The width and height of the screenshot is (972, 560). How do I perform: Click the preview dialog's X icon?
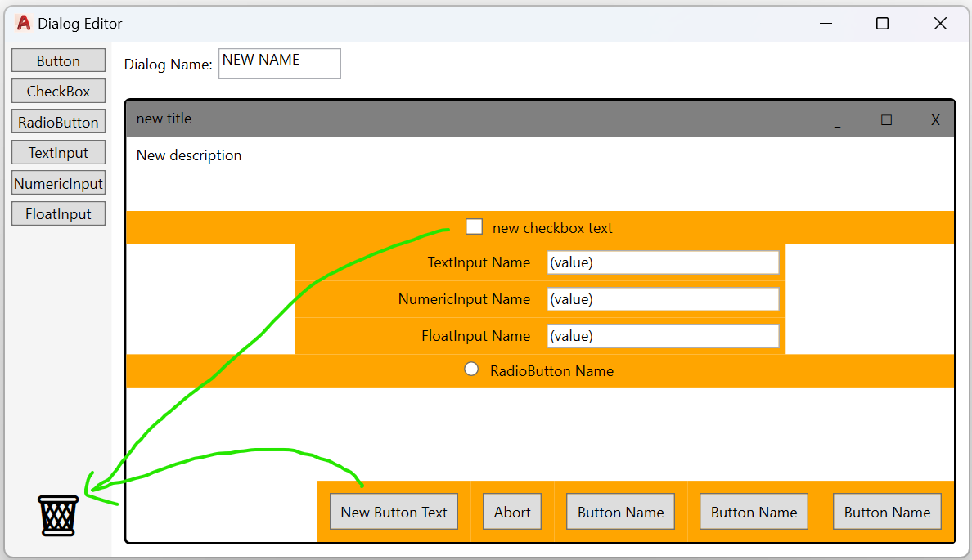click(x=935, y=119)
